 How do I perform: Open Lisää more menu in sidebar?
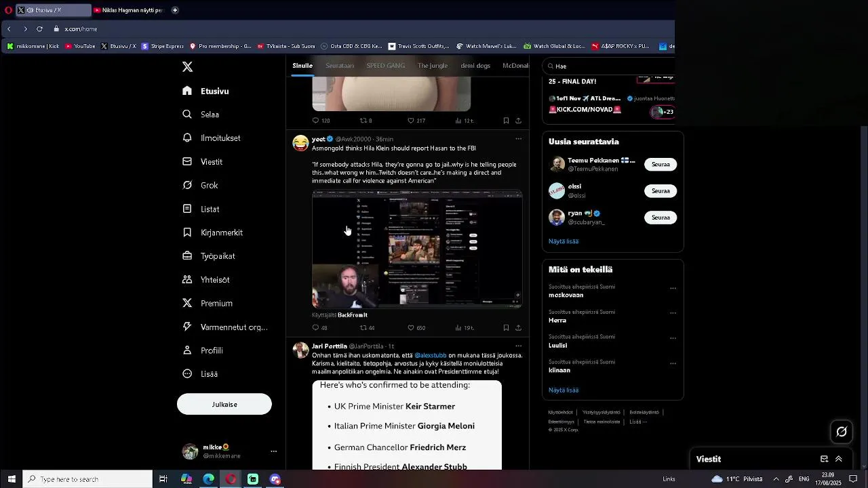201,374
